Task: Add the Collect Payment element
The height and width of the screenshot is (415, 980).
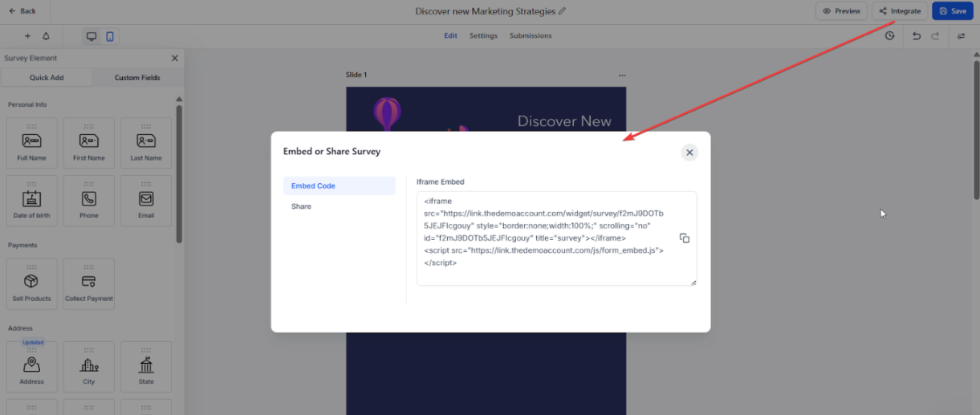Action: pyautogui.click(x=89, y=283)
